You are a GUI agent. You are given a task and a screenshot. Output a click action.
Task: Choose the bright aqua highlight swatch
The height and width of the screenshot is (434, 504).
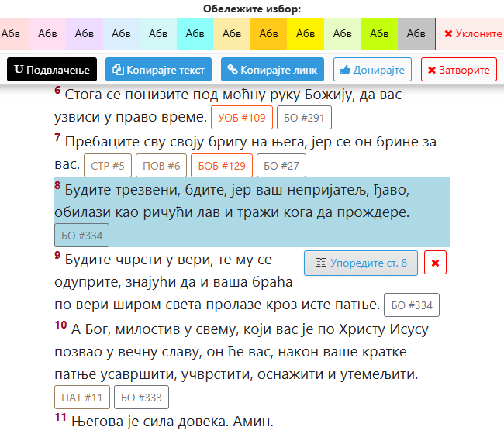(195, 34)
